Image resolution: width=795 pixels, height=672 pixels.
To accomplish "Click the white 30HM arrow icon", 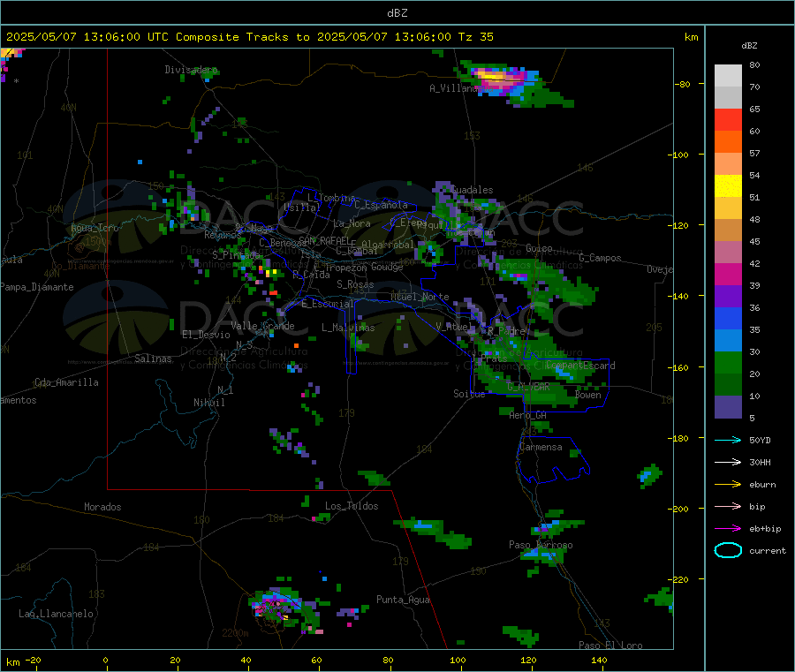I will click(x=728, y=462).
